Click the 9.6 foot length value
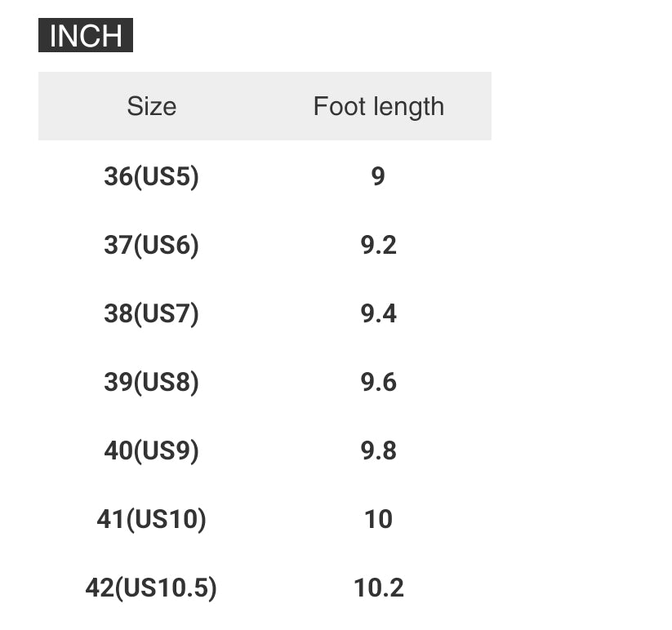Screen dimensions: 672x630 coord(378,382)
